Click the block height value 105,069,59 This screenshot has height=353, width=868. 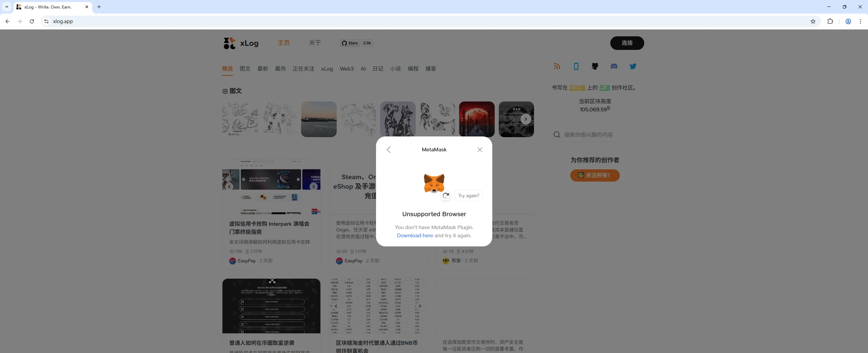595,109
